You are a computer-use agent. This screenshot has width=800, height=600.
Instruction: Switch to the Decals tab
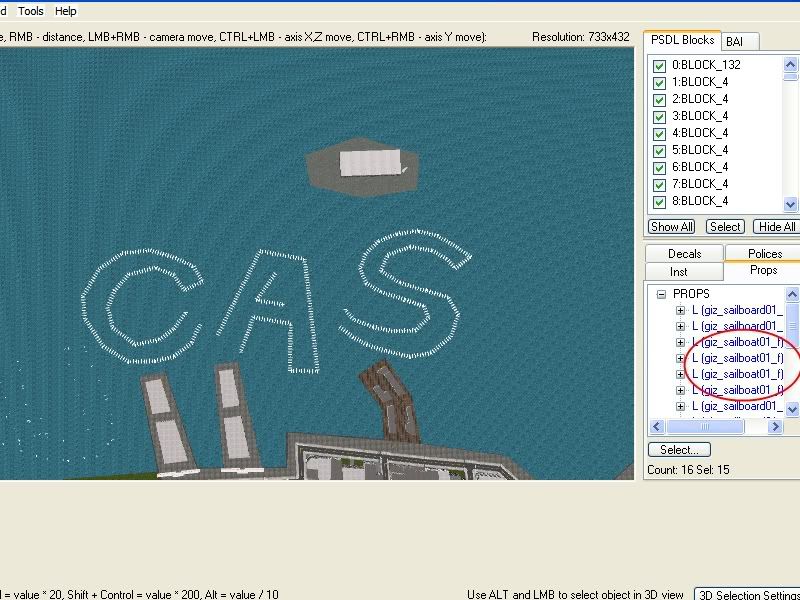pos(684,254)
